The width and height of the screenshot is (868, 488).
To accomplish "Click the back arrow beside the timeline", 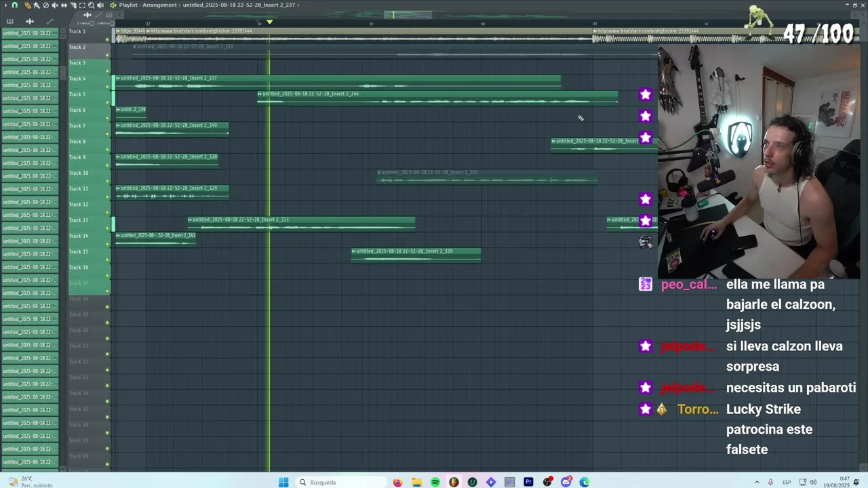I will click(120, 15).
